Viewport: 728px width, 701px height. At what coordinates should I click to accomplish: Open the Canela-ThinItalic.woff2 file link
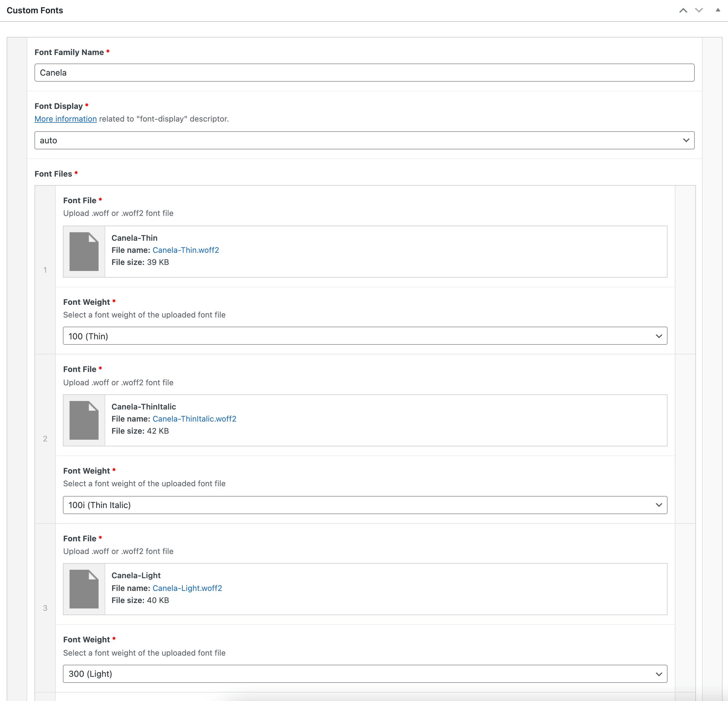point(194,419)
